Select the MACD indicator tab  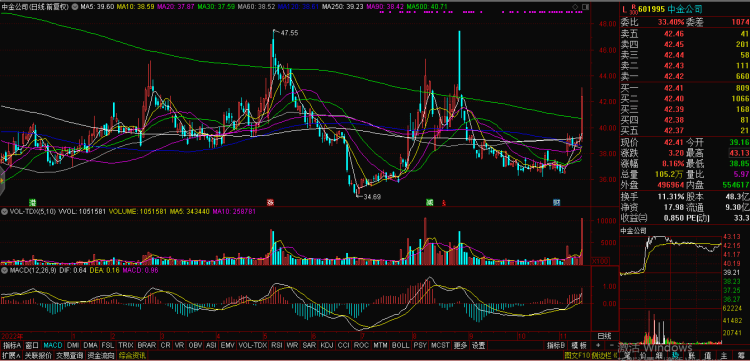(53, 345)
